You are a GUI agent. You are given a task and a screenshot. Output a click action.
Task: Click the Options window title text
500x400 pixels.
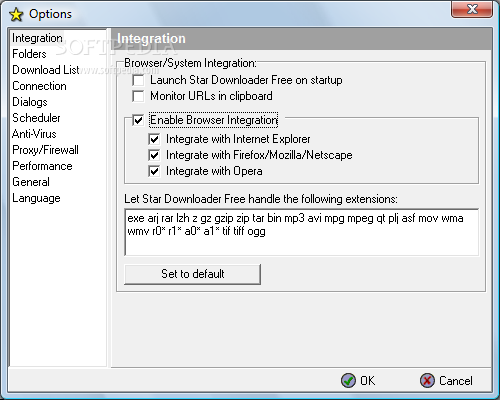tap(50, 14)
